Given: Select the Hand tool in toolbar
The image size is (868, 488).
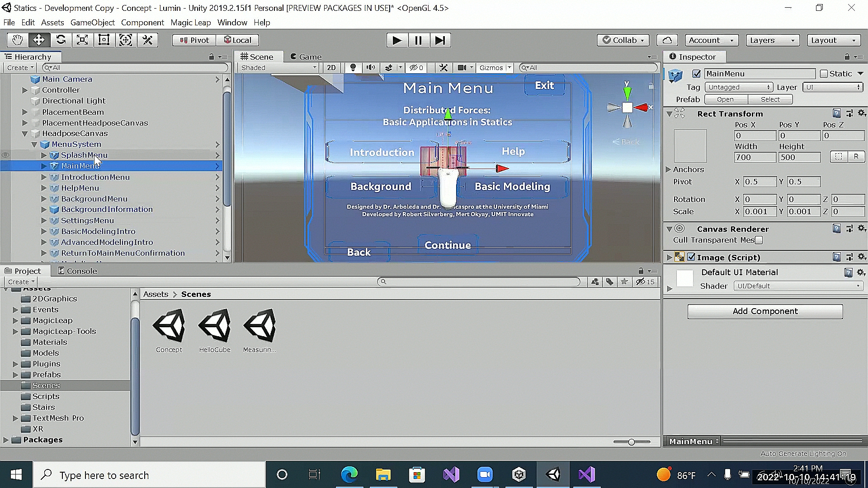Looking at the screenshot, I should tap(17, 40).
